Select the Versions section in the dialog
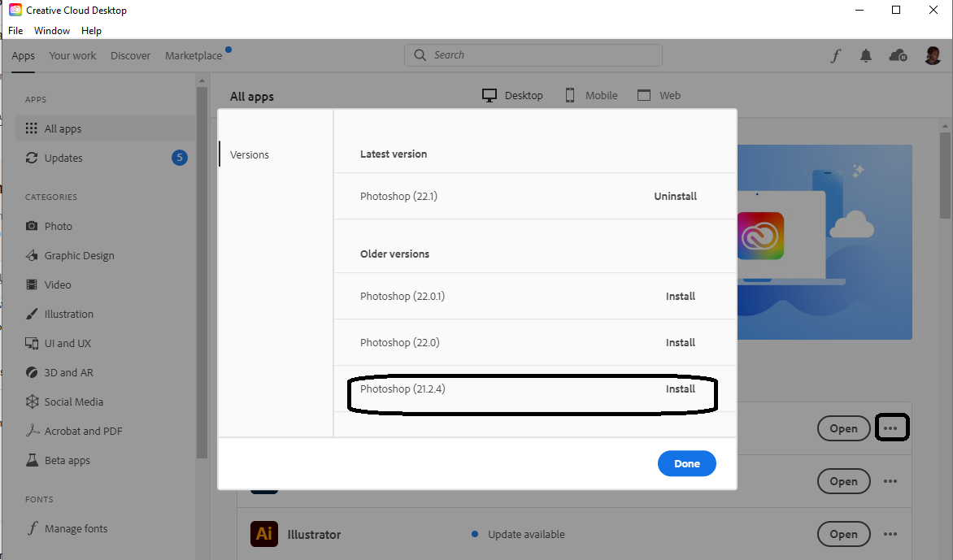This screenshot has width=953, height=560. 249,154
